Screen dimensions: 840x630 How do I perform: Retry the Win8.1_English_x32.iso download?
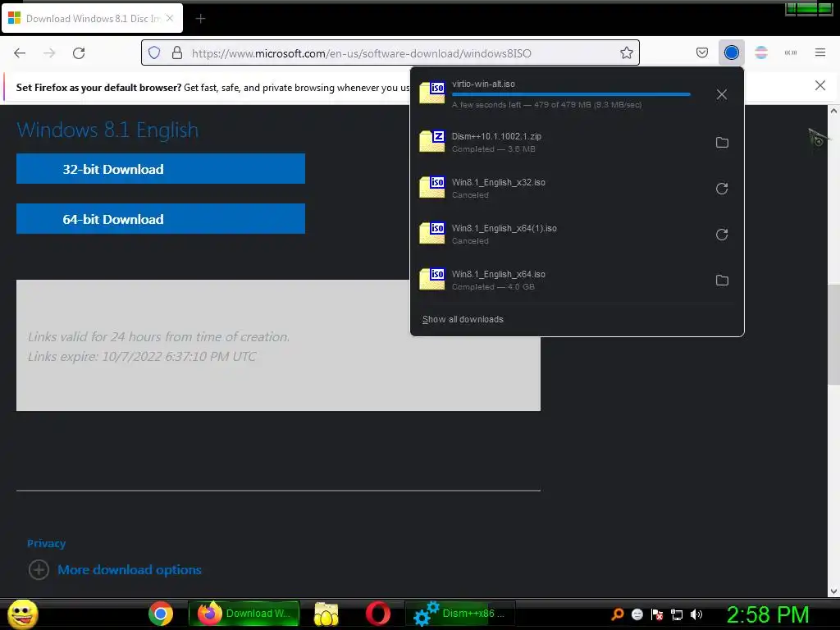(x=722, y=189)
